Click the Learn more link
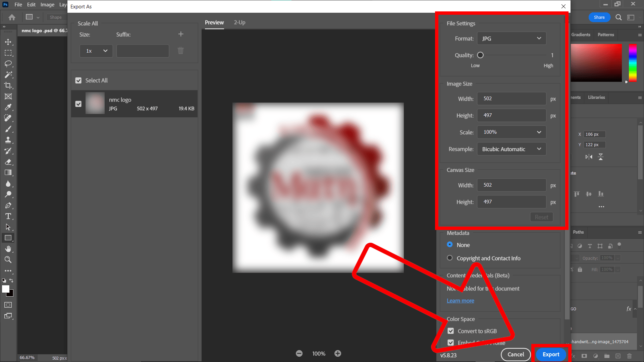This screenshot has width=644, height=362. [460, 301]
